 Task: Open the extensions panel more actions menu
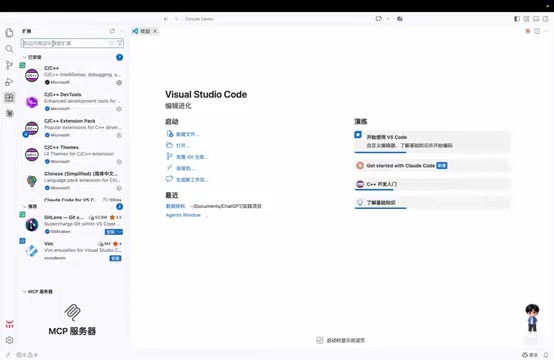pyautogui.click(x=122, y=31)
